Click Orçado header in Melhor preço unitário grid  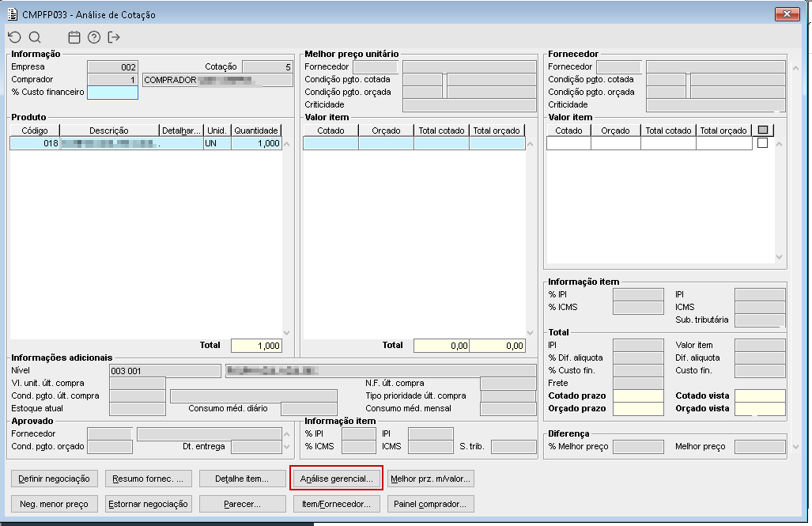pos(386,131)
